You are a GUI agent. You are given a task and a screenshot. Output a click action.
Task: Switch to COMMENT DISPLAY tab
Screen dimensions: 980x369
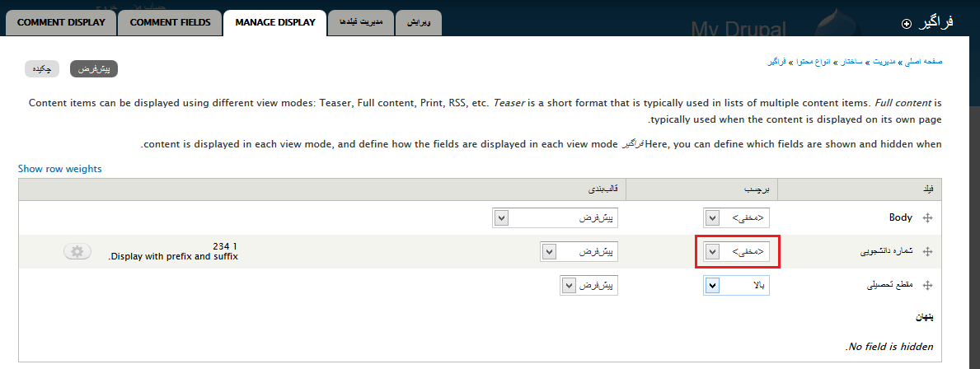coord(61,22)
